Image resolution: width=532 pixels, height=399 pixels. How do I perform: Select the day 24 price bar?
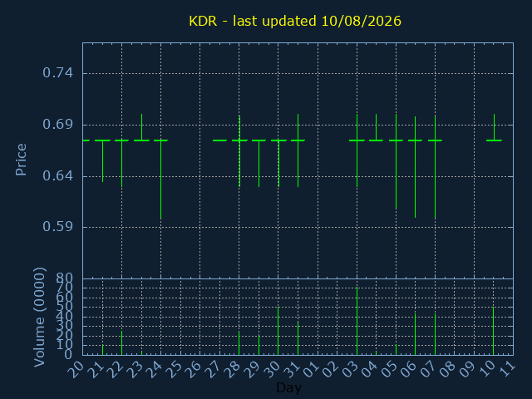click(160, 180)
